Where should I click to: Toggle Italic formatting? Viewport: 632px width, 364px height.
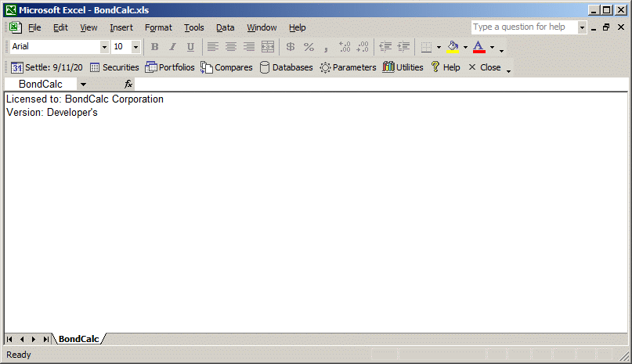pos(172,47)
